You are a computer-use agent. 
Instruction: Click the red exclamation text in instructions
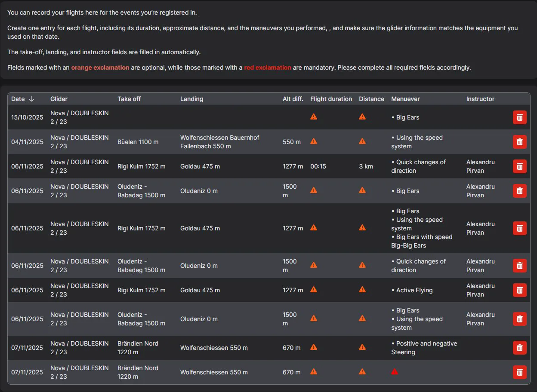click(x=268, y=67)
